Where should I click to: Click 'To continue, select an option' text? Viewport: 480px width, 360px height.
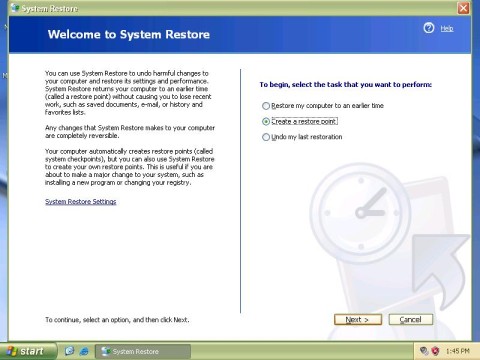tap(117, 320)
